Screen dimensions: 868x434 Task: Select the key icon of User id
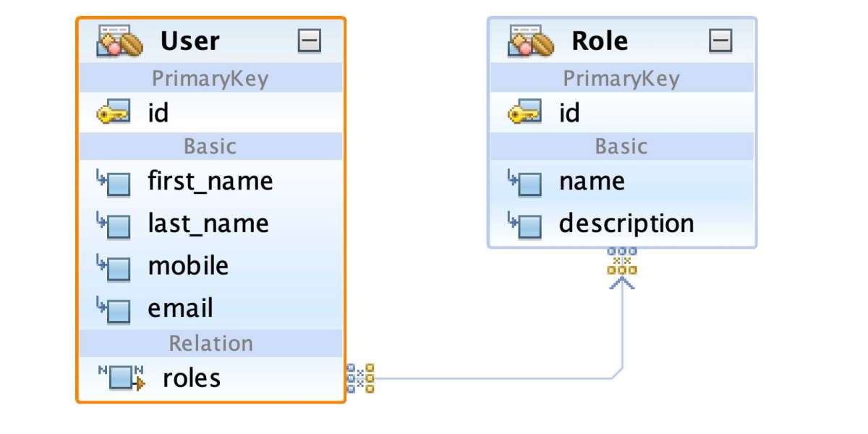tap(113, 113)
